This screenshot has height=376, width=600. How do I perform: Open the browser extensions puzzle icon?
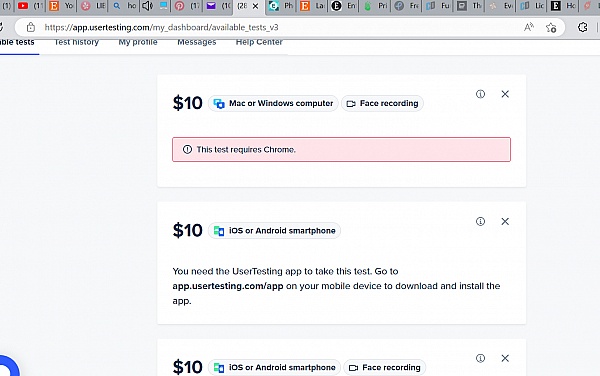(582, 27)
